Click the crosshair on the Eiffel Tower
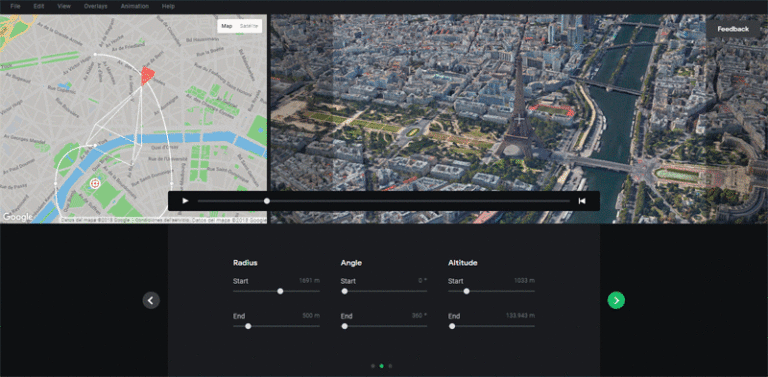Screen dimensions: 768x377 (520, 119)
